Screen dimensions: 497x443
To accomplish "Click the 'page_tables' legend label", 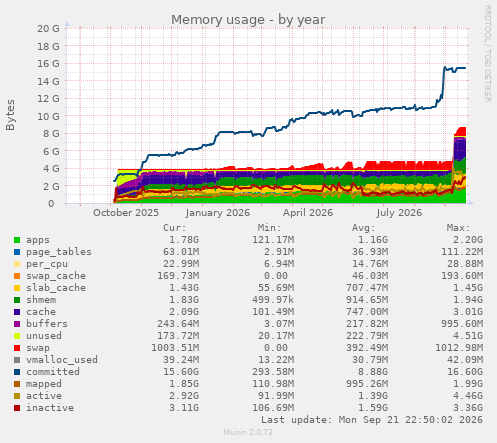I will tap(59, 252).
